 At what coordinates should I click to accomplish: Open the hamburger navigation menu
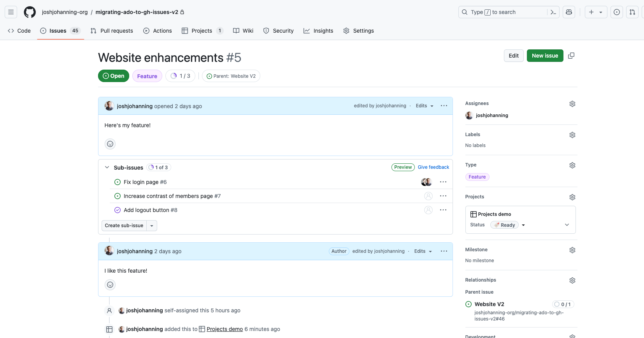[x=11, y=12]
